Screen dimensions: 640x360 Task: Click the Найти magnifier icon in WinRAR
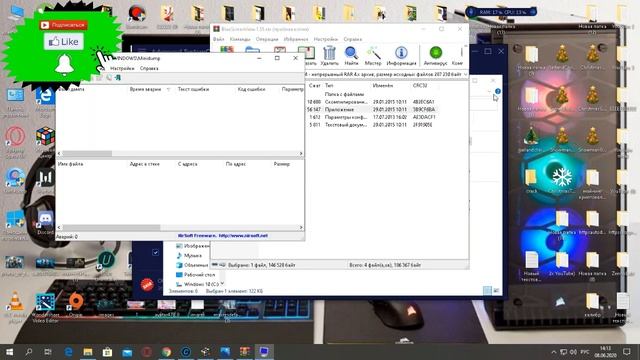click(x=351, y=53)
